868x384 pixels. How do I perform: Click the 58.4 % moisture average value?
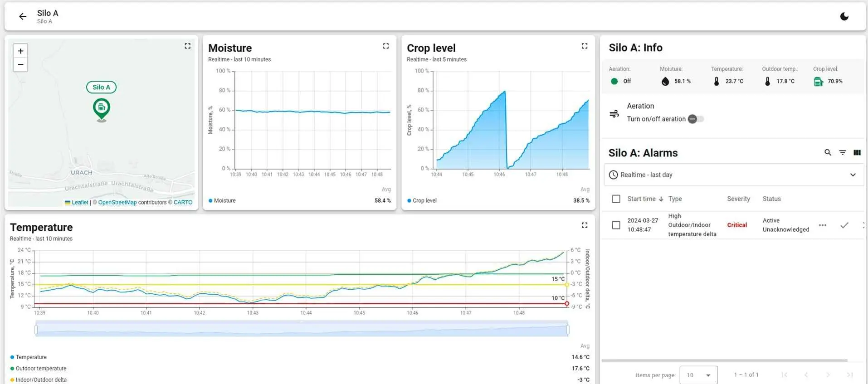click(382, 200)
